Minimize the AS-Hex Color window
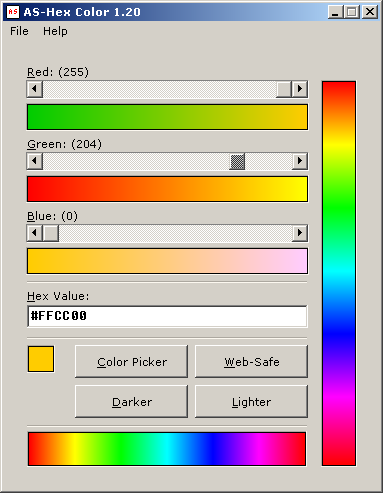The width and height of the screenshot is (383, 493). (x=335, y=12)
